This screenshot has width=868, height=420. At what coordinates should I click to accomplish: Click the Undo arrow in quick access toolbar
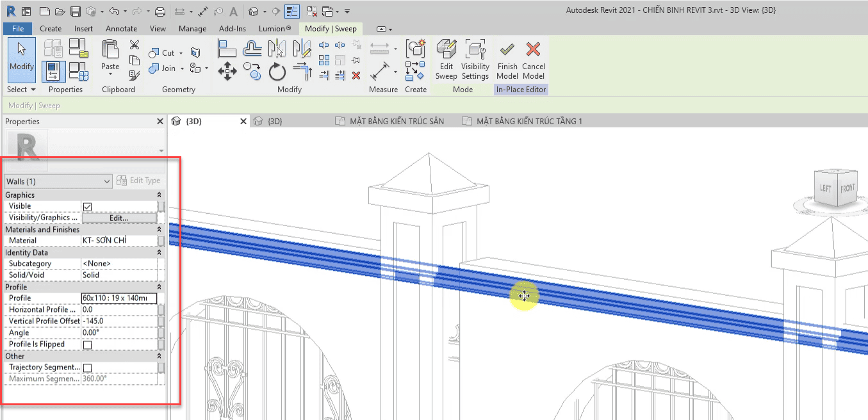(113, 12)
